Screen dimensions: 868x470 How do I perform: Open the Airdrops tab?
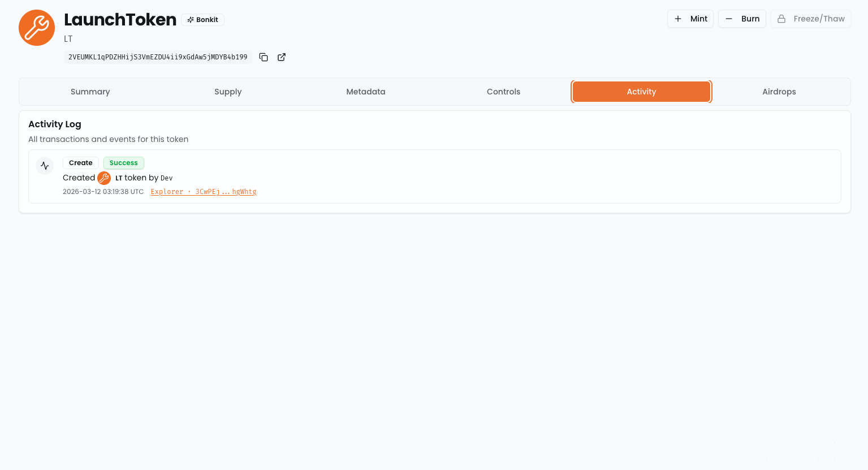tap(779, 92)
